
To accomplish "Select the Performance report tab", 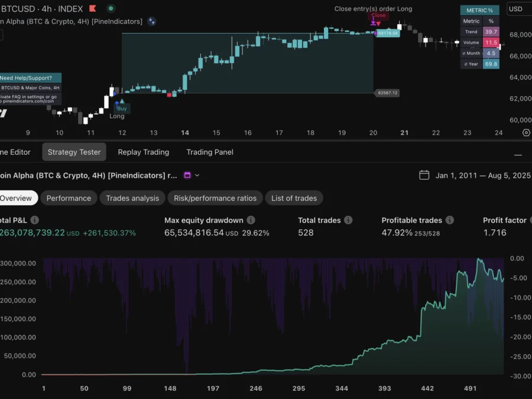I will click(x=69, y=198).
